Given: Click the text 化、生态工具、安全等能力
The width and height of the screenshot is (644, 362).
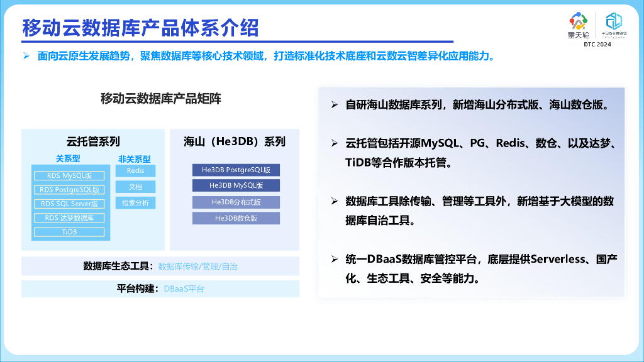Looking at the screenshot, I should [413, 278].
